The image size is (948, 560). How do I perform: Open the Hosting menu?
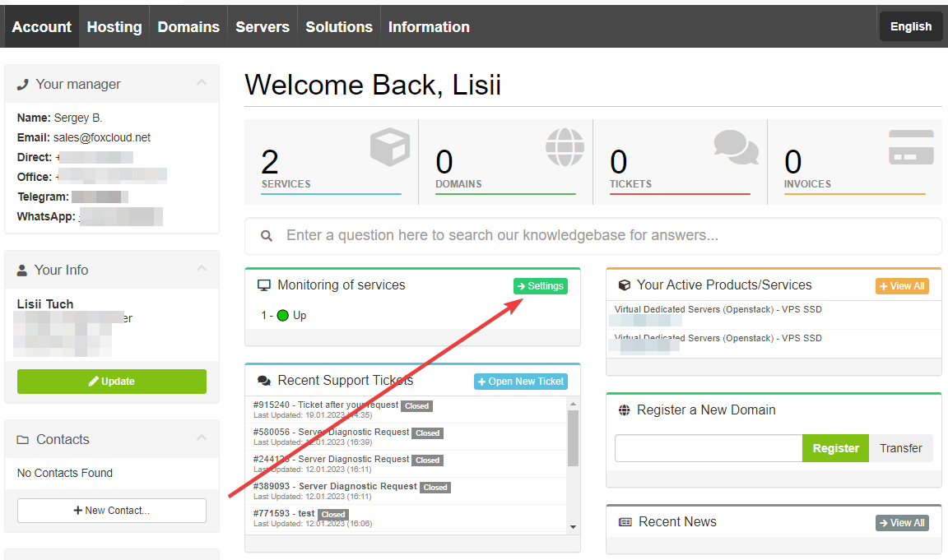click(x=114, y=27)
